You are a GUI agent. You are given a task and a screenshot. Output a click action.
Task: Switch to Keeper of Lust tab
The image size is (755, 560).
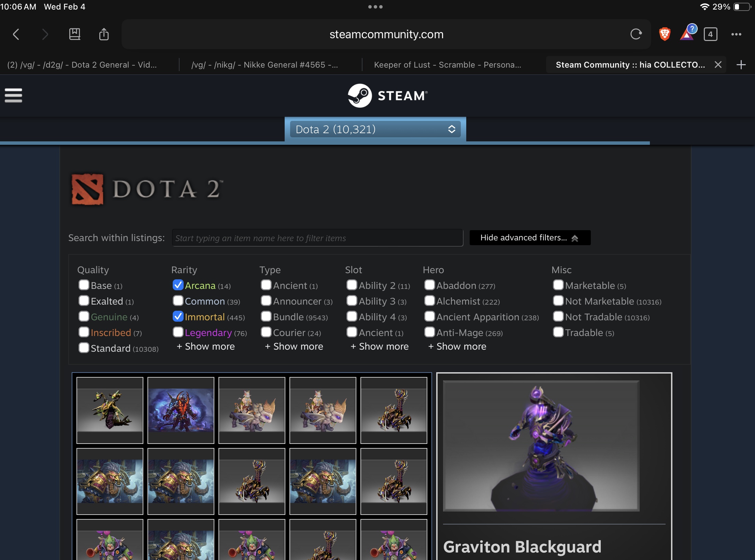tap(447, 65)
